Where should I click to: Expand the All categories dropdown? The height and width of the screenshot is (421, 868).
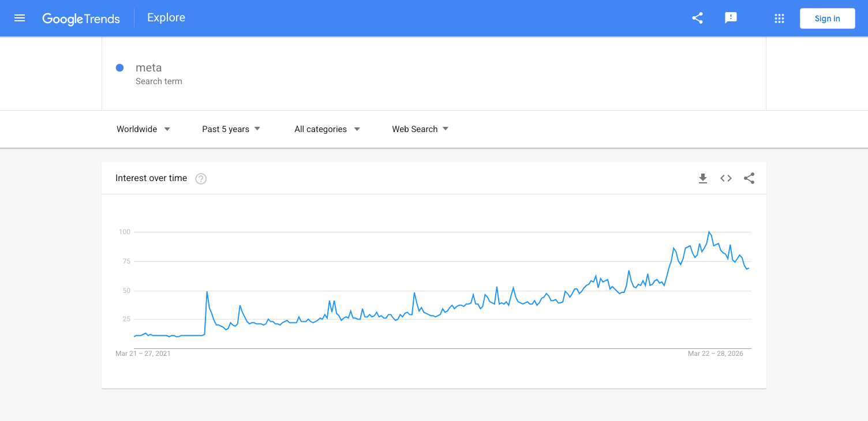pyautogui.click(x=327, y=129)
